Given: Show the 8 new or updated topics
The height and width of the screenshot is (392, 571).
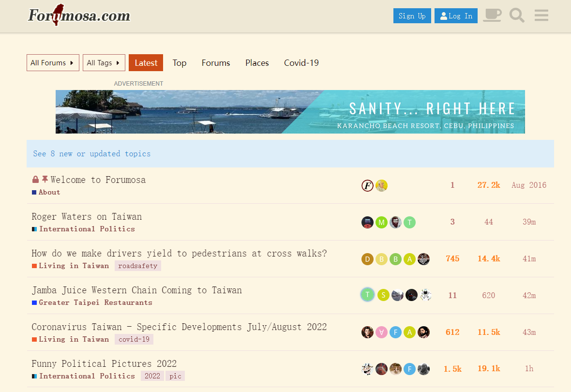Looking at the screenshot, I should click(x=92, y=154).
